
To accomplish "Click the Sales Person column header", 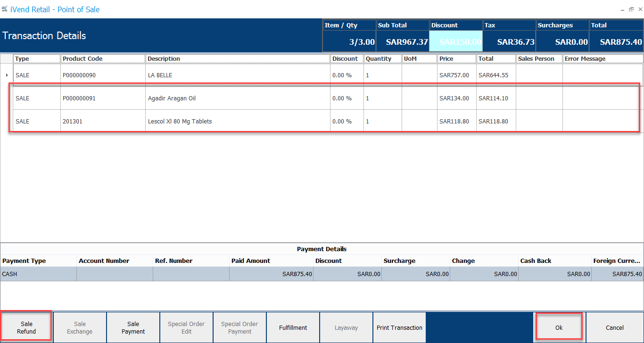I will pos(538,58).
